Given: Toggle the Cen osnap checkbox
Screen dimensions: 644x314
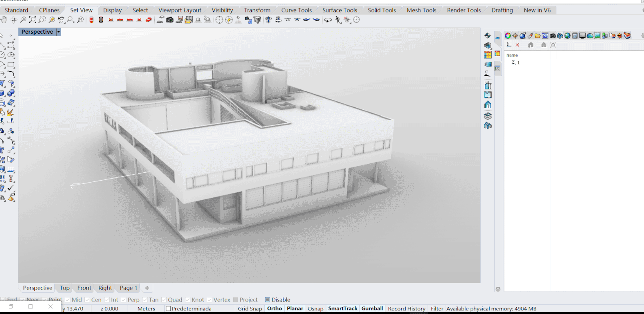Looking at the screenshot, I should [87, 300].
